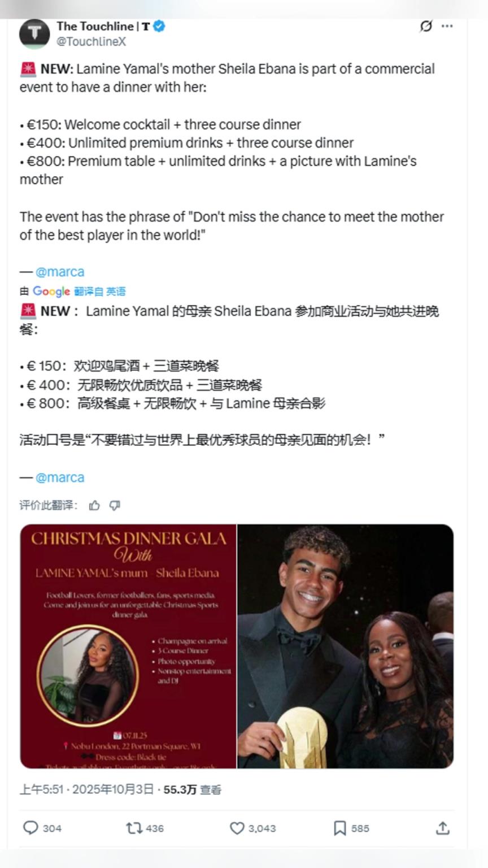Screen dimensions: 488x868
Task: Rate translation with thumbs up
Action: click(94, 505)
